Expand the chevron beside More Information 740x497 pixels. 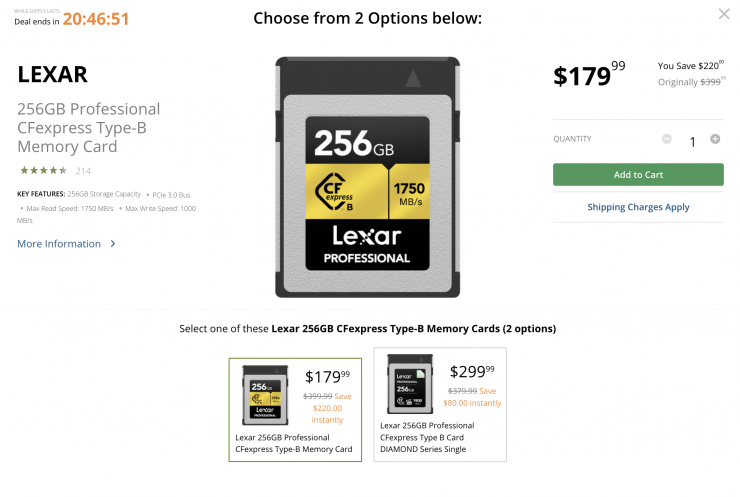click(x=113, y=244)
